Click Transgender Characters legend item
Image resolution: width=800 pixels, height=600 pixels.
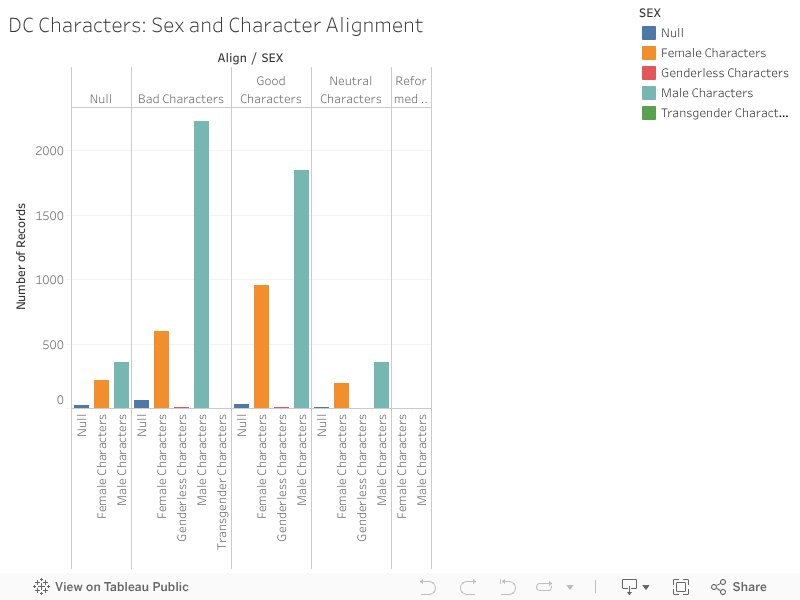point(724,113)
